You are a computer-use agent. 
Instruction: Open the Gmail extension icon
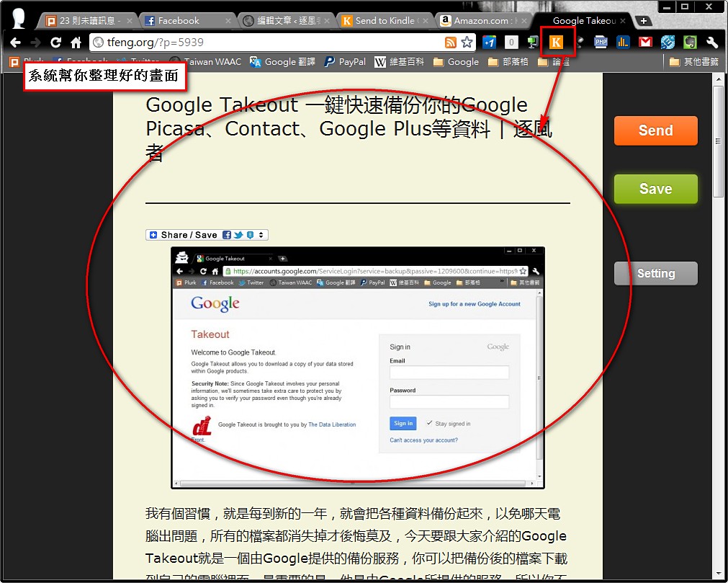click(x=645, y=43)
